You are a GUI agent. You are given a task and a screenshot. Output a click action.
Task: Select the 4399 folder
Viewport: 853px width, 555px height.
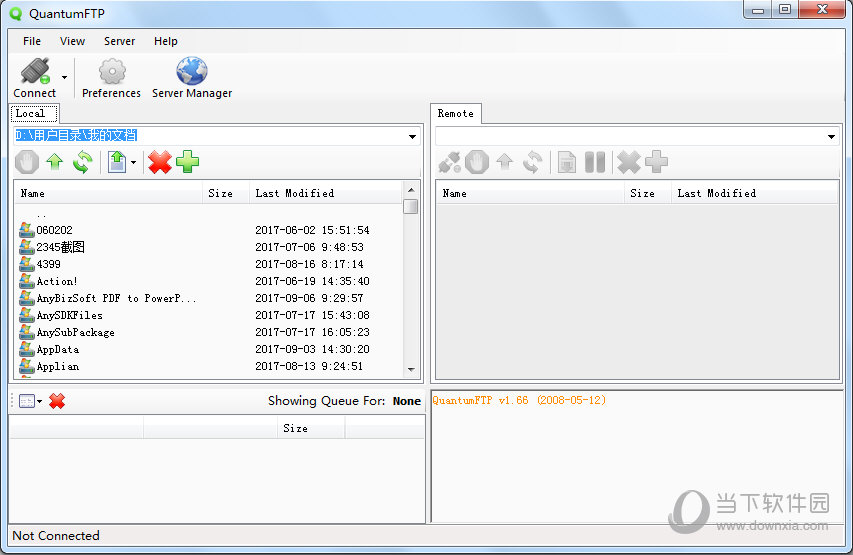point(48,264)
